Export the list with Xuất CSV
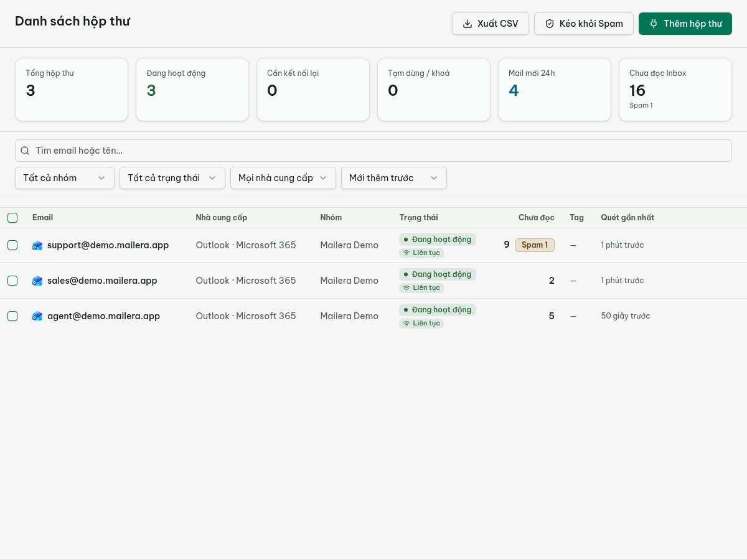This screenshot has height=560, width=747. coord(491,24)
